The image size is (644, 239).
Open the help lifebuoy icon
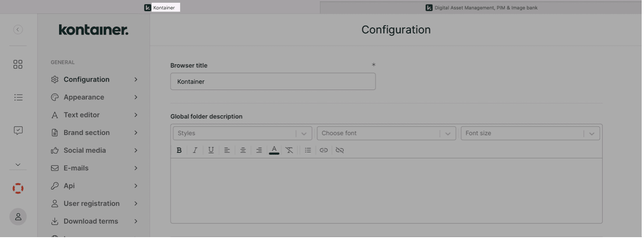coord(18,189)
